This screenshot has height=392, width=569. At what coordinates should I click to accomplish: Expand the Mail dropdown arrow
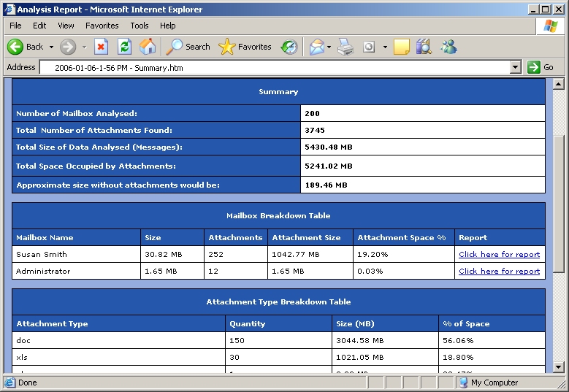329,47
